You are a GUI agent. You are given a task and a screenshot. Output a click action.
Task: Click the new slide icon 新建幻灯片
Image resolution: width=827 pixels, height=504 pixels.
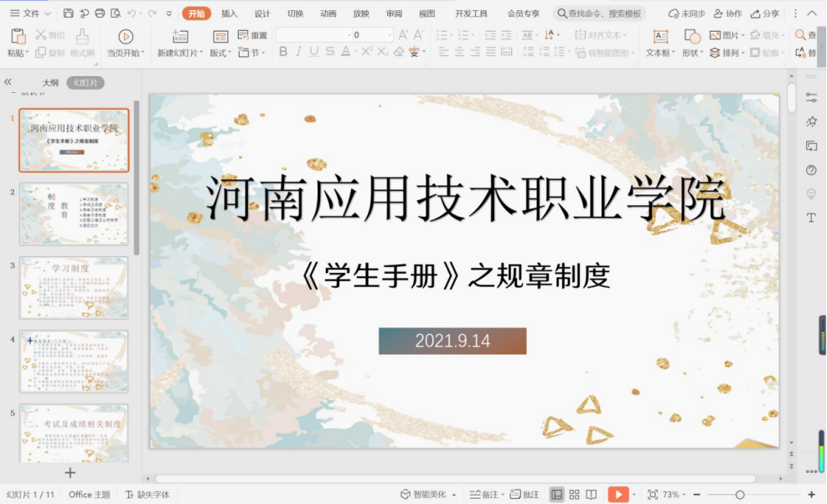(179, 37)
